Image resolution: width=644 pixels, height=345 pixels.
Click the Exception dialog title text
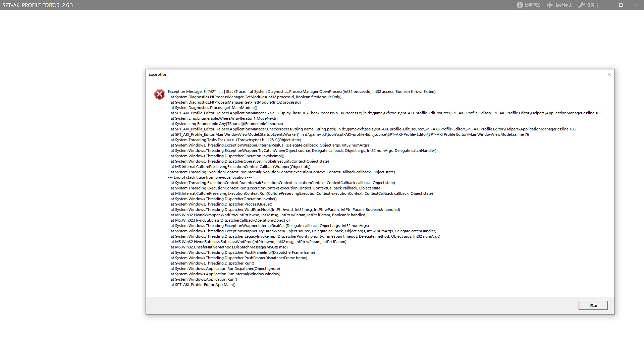(x=158, y=74)
